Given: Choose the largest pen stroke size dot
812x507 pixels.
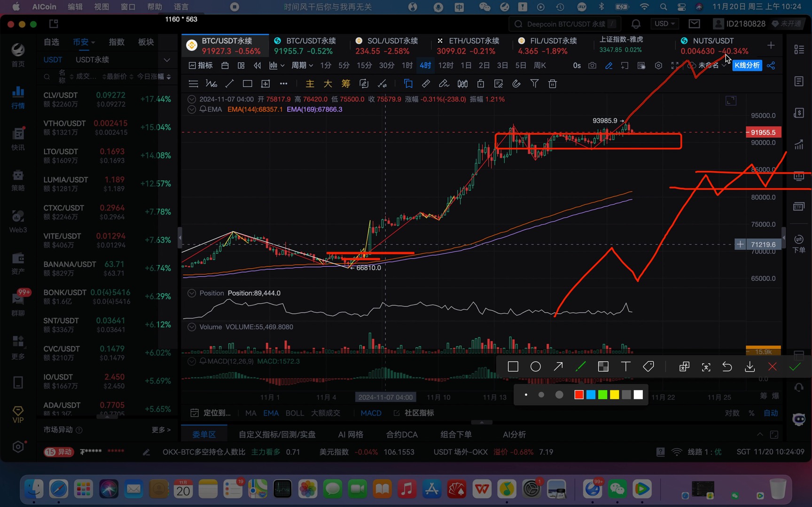Looking at the screenshot, I should point(559,395).
